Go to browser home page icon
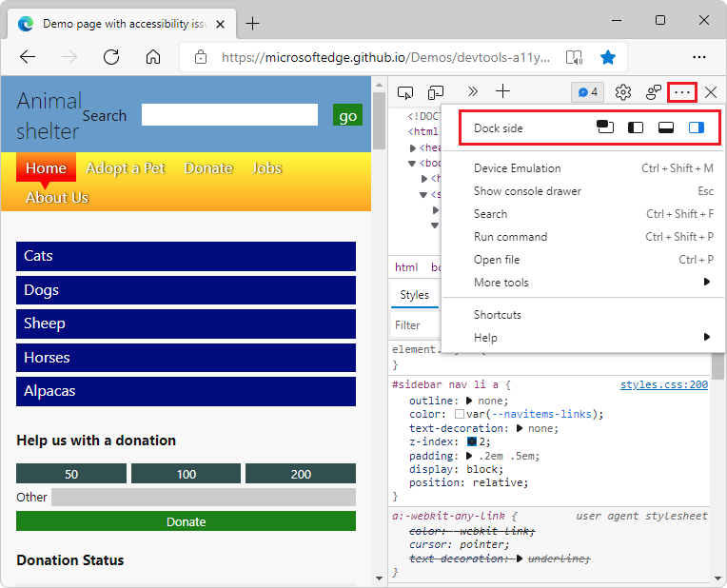 [153, 57]
